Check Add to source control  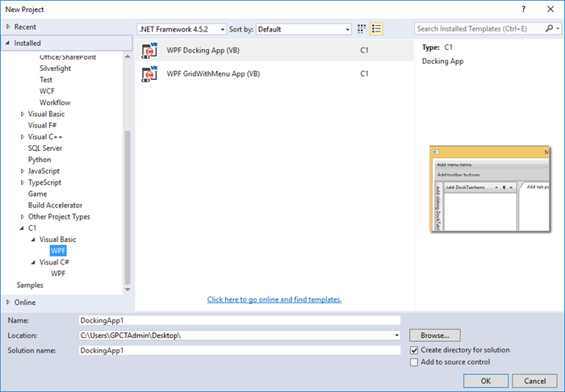[414, 362]
